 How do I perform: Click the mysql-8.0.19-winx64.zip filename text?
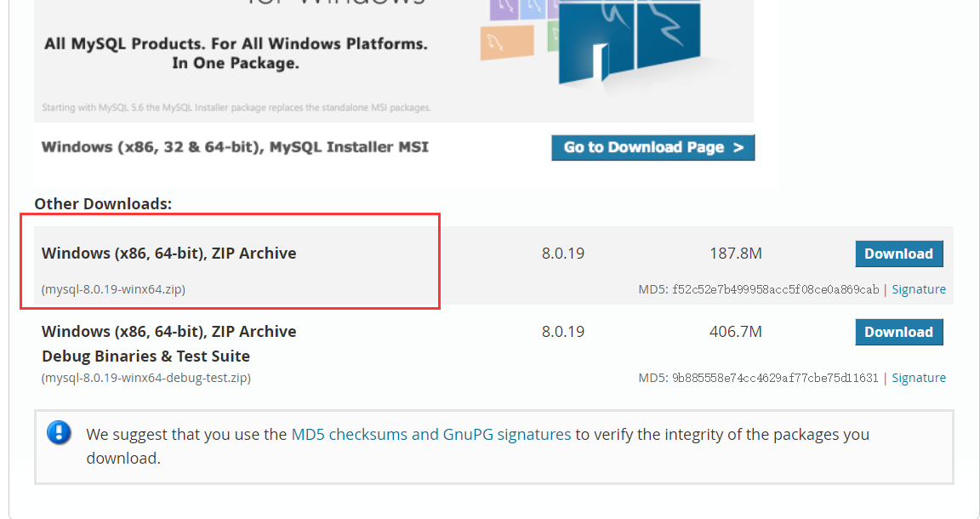pos(113,289)
